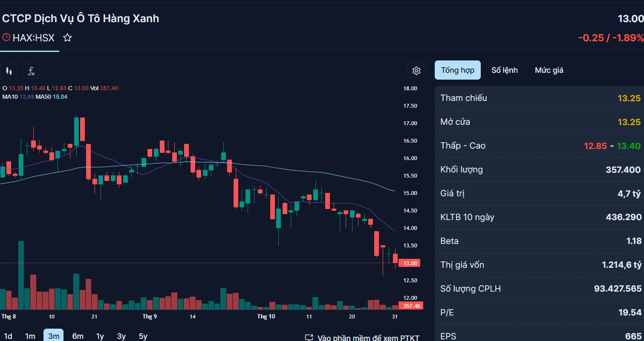Click the P/E value 19.54
Screen dimensions: 644x341
click(x=630, y=312)
